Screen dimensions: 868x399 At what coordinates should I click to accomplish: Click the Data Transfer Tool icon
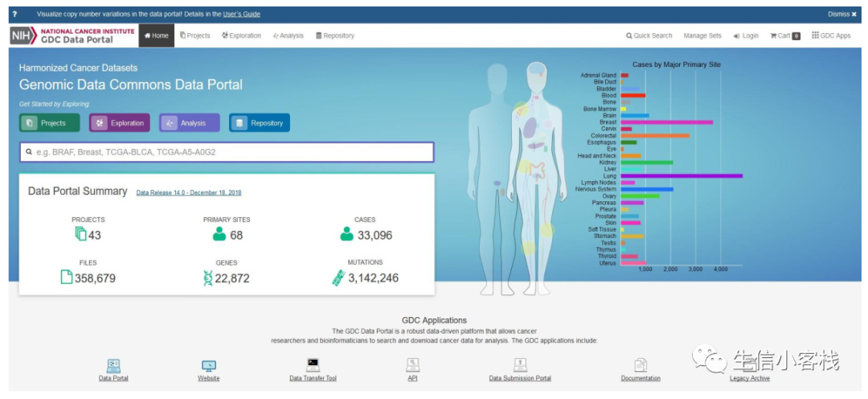[313, 364]
